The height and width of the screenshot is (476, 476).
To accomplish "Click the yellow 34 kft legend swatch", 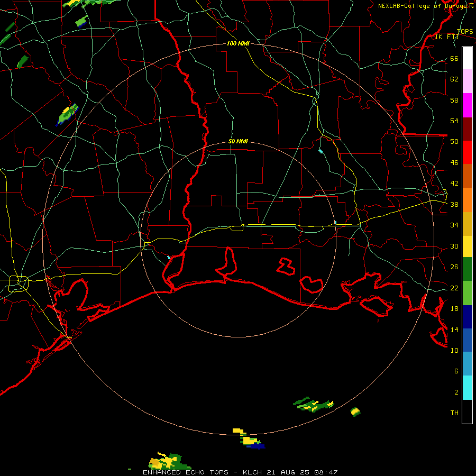I will (x=467, y=246).
